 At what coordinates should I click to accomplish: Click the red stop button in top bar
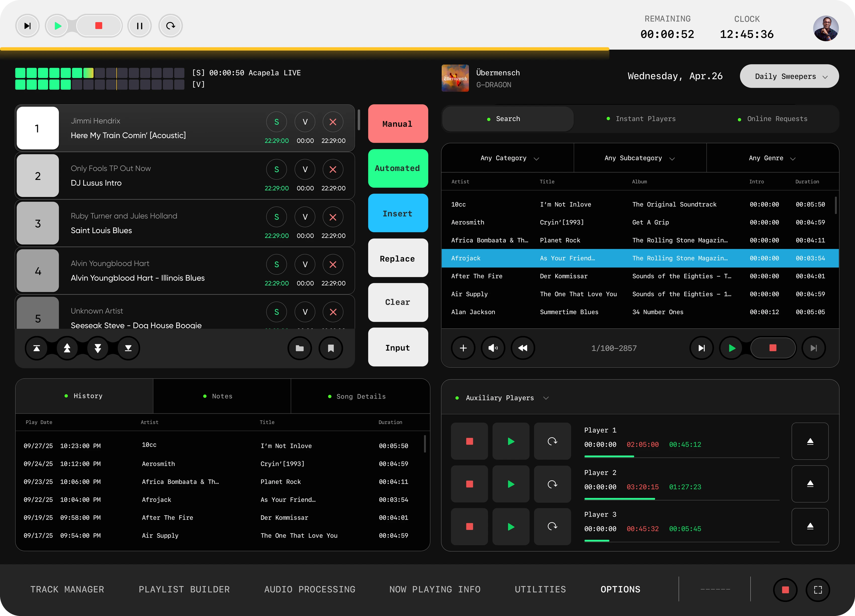pos(99,26)
